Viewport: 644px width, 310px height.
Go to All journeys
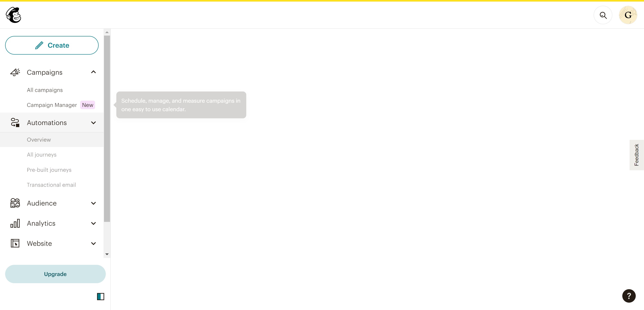[42, 155]
